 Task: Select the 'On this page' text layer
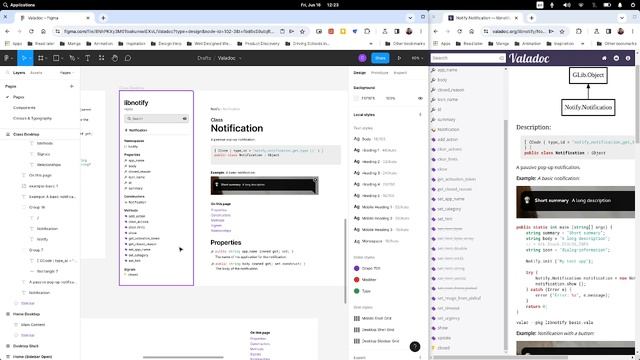(40, 176)
